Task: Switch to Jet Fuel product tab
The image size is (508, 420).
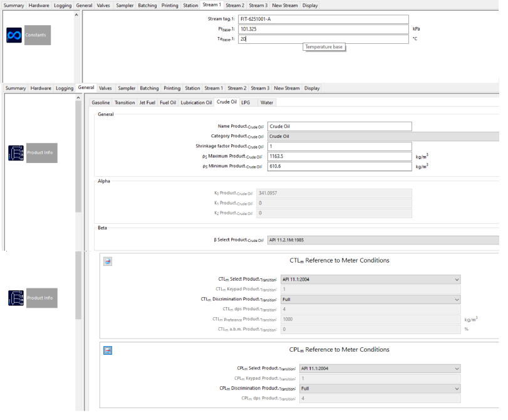Action: [147, 102]
